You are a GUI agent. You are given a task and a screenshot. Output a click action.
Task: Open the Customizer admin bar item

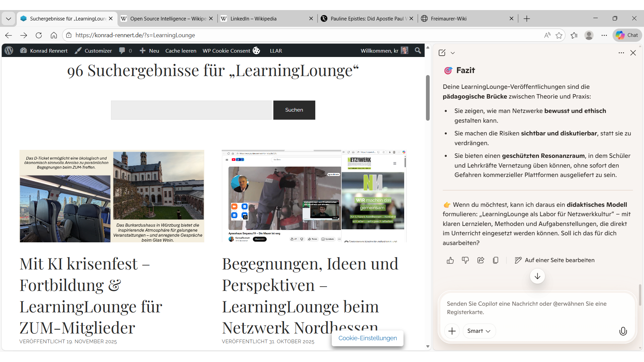tap(94, 51)
